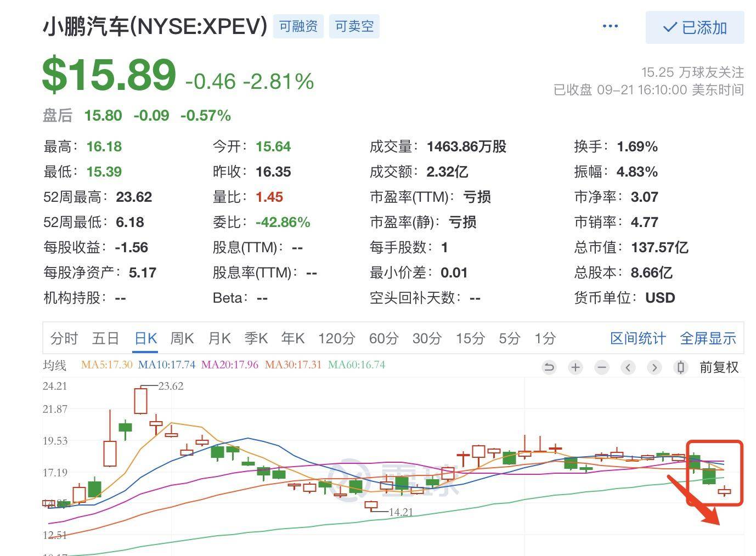This screenshot has width=756, height=556.
Task: Open the three-dots more options menu
Action: tap(610, 26)
